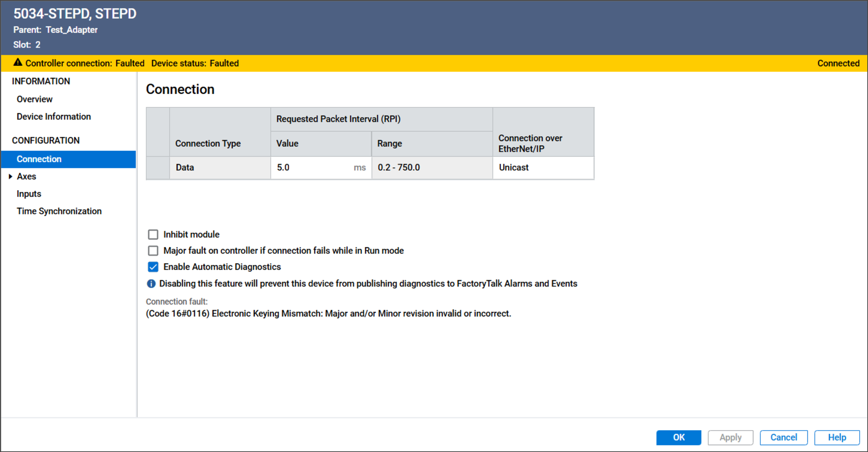Click the blue info icon beside diagnostics note
Viewport: 868px width, 452px height.
point(151,284)
